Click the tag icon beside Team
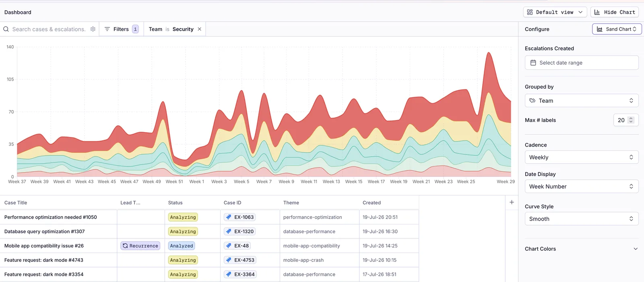The height and width of the screenshot is (282, 644). click(533, 101)
